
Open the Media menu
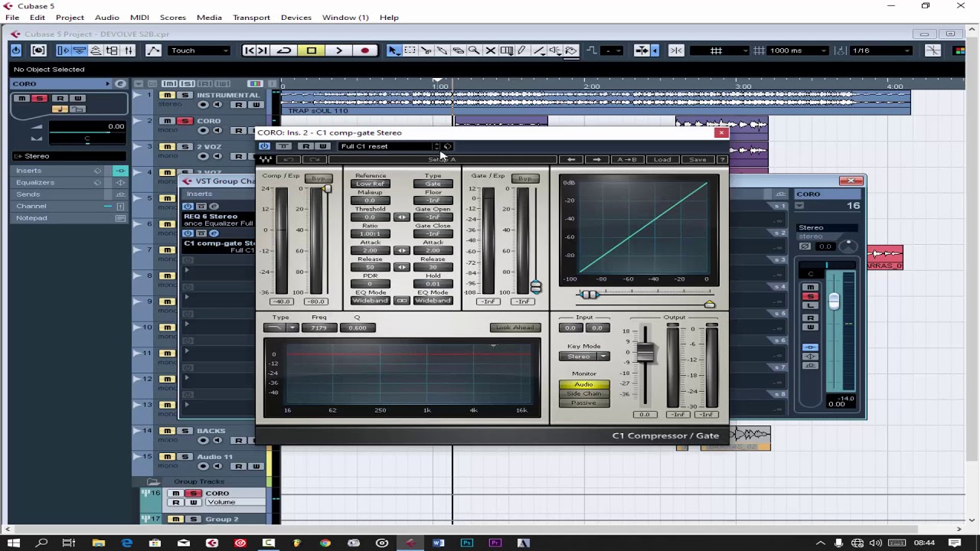click(209, 18)
